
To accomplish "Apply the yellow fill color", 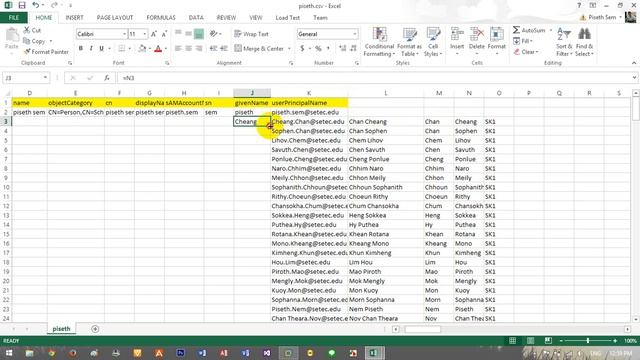I will click(x=142, y=49).
